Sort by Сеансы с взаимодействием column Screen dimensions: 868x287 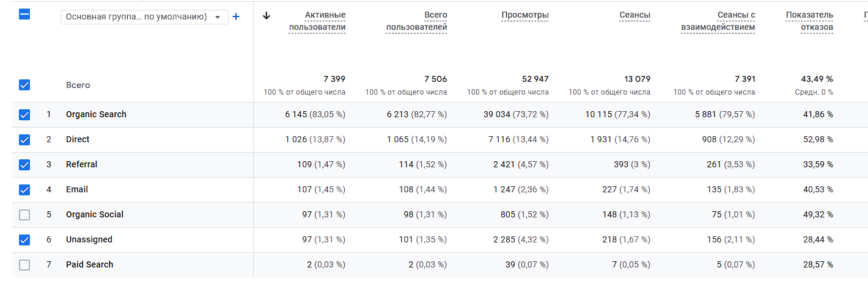tap(718, 21)
